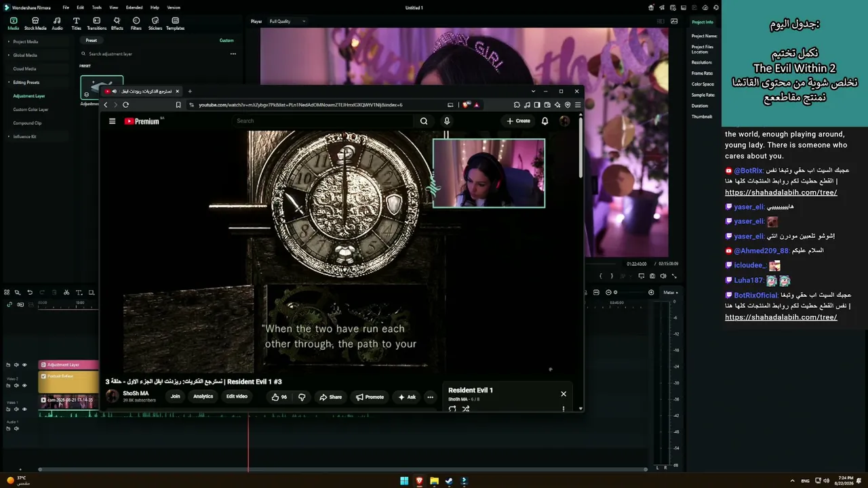Toggle loop for the Resident Evil 1 playlist

[452, 409]
